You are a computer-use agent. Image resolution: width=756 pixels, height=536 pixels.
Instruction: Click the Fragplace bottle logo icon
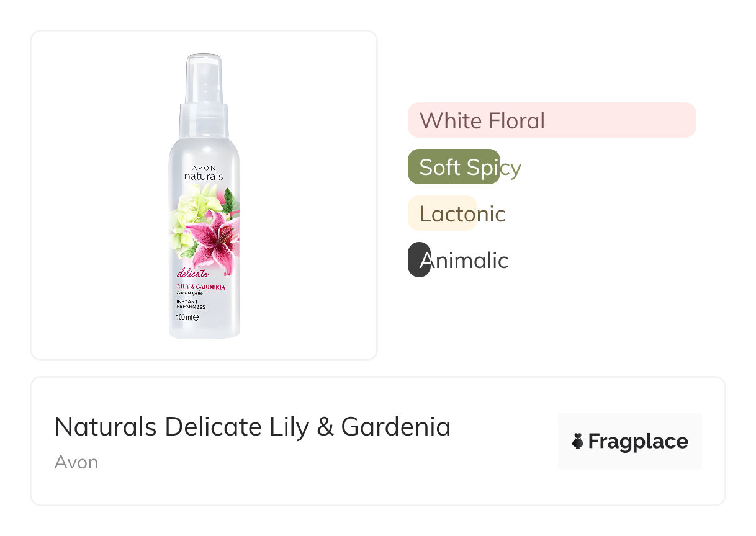(x=578, y=441)
